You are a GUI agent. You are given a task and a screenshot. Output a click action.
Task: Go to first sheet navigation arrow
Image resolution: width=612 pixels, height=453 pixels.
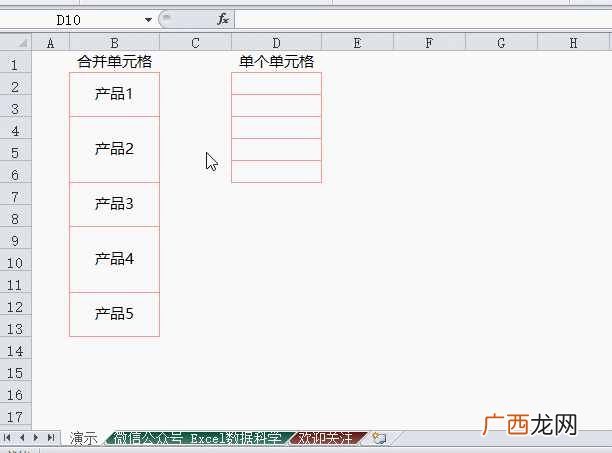pyautogui.click(x=7, y=438)
